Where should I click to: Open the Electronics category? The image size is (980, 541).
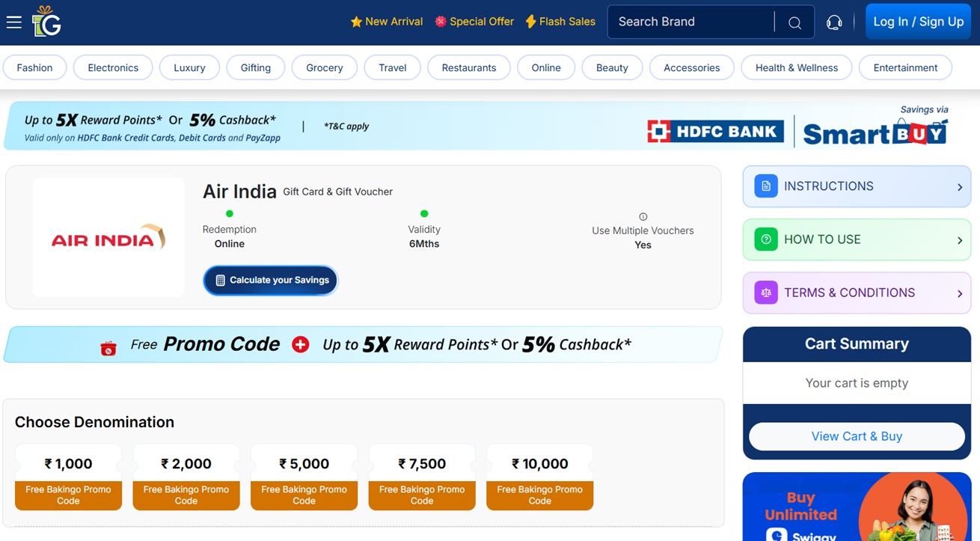point(113,67)
